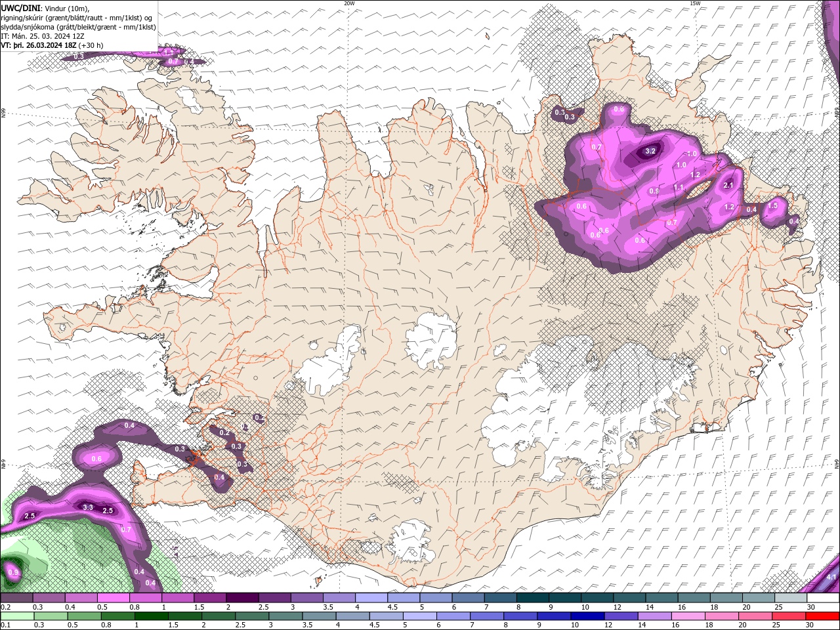
Task: Select the deep blue 10 swatch in the rain legend
Action: [588, 616]
